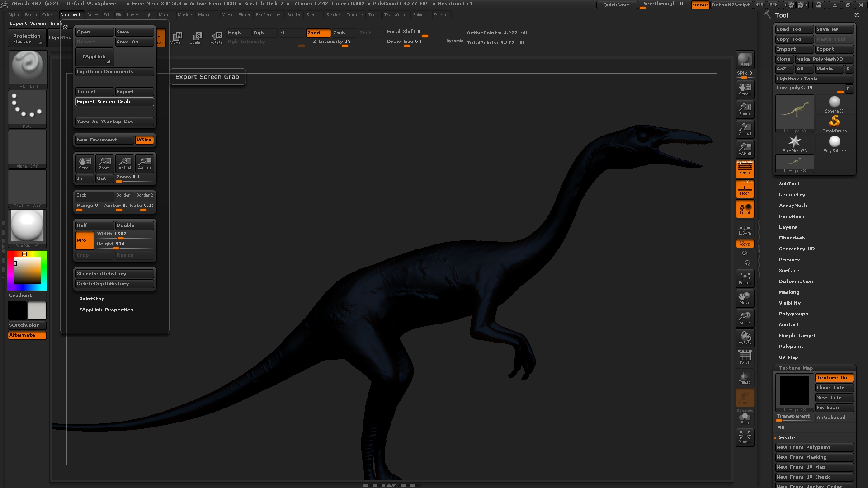868x488 pixels.
Task: Open the Polypaint subpalette
Action: pos(791,347)
